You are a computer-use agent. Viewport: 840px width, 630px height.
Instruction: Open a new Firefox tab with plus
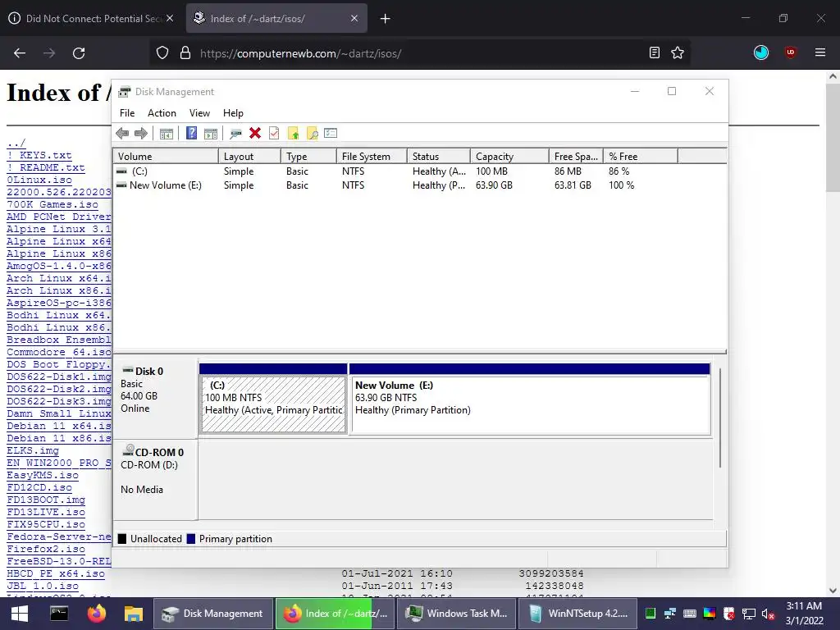[x=385, y=19]
